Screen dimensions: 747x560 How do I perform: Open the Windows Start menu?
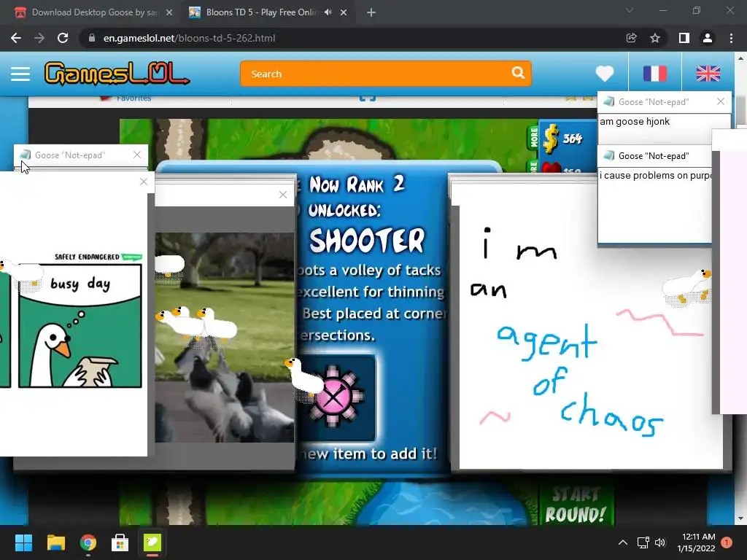23,542
